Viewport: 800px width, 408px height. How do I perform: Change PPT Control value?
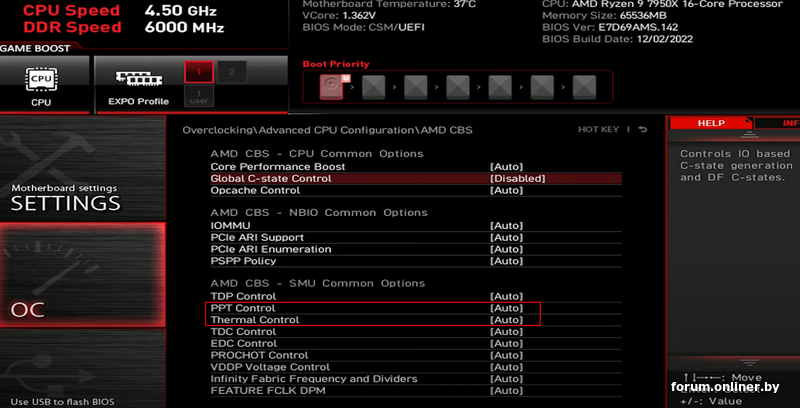tap(507, 308)
